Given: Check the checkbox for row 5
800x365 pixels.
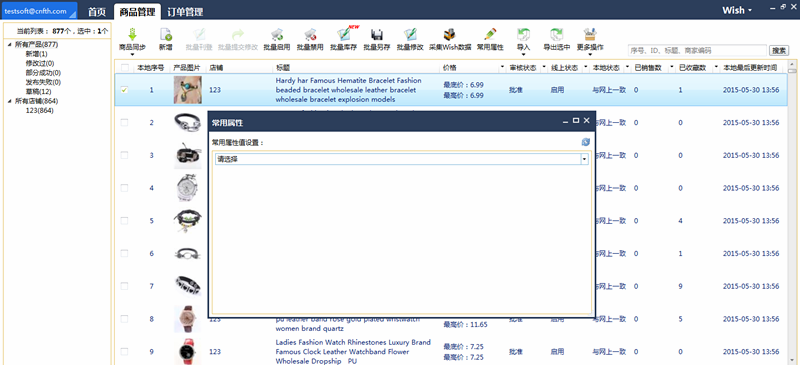Looking at the screenshot, I should [x=124, y=221].
